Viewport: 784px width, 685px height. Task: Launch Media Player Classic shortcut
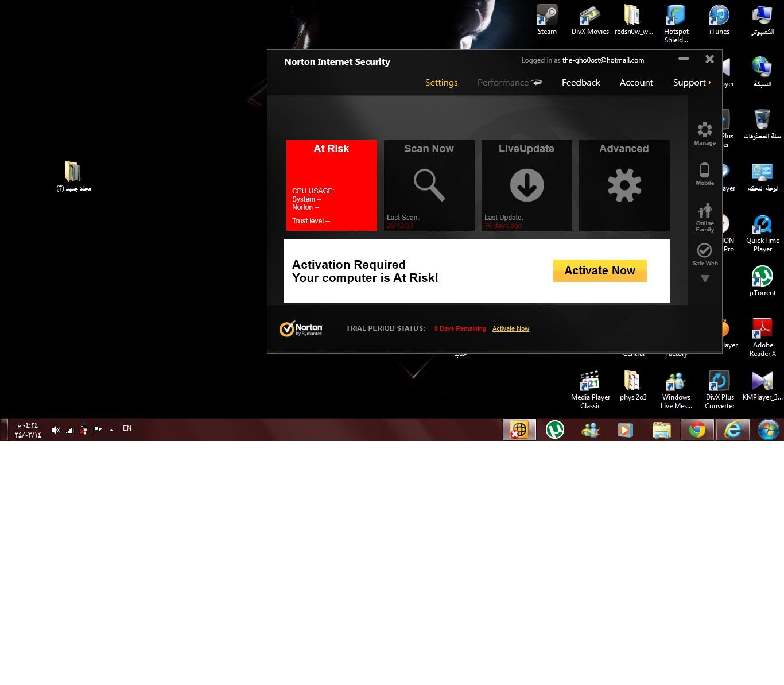click(590, 390)
